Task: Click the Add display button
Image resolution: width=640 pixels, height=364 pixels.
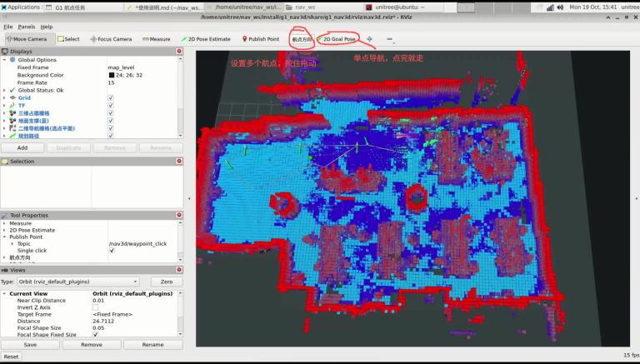Action: tap(22, 147)
